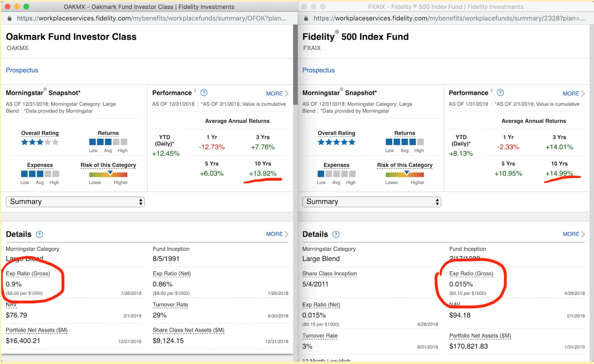Viewport: 594px width, 364px height.
Task: Click the Oakmark window vertical scrollbar
Action: click(x=296, y=65)
